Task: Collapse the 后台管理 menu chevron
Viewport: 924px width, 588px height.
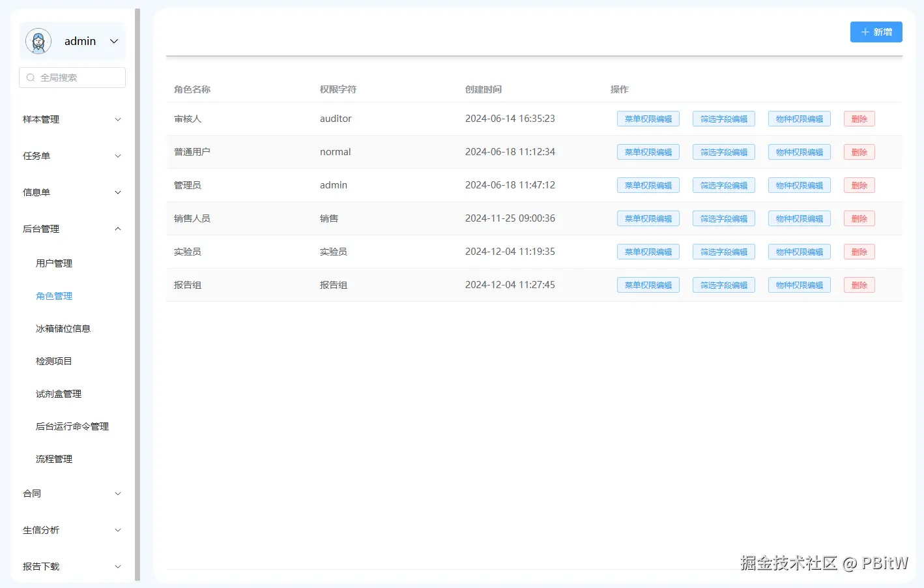Action: point(118,229)
